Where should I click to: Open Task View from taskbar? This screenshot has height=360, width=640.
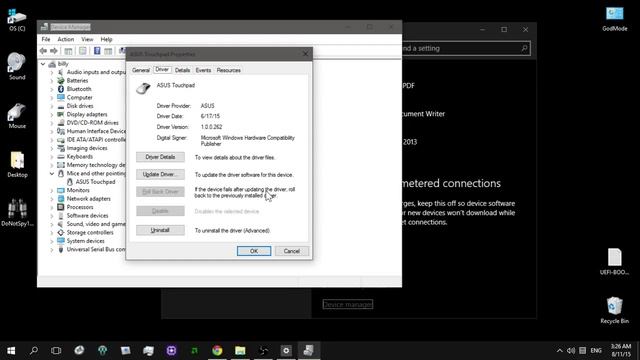tap(56, 351)
